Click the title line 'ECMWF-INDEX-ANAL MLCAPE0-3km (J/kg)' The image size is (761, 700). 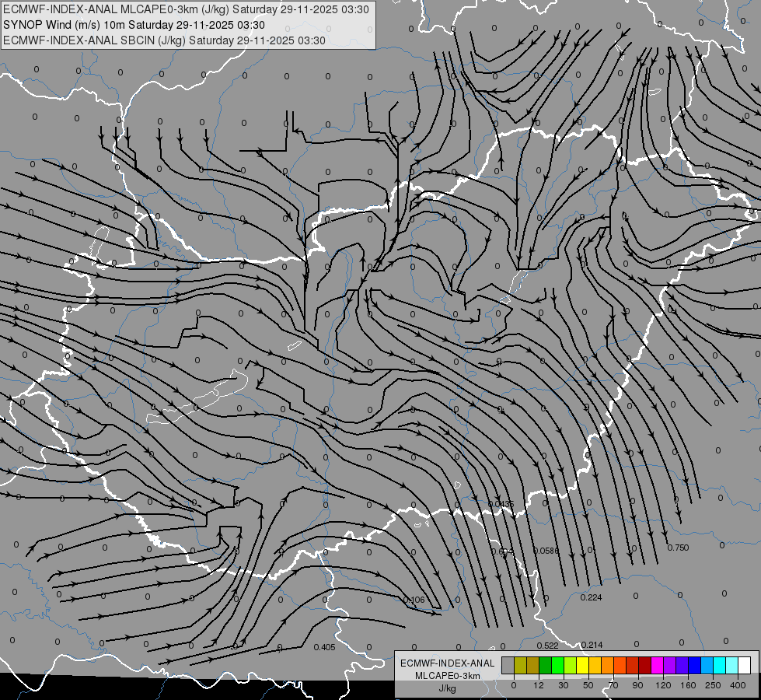pyautogui.click(x=117, y=9)
